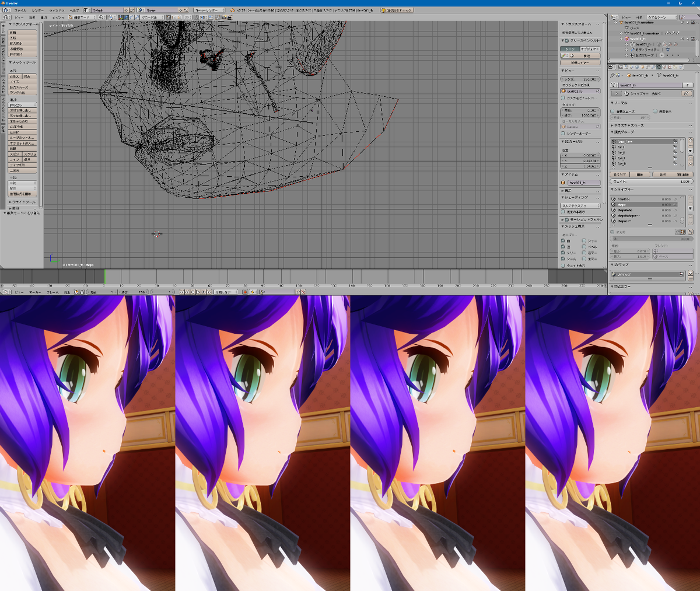Open the Material tab in Properties editor
Screen dimensions: 700x591
click(x=664, y=67)
